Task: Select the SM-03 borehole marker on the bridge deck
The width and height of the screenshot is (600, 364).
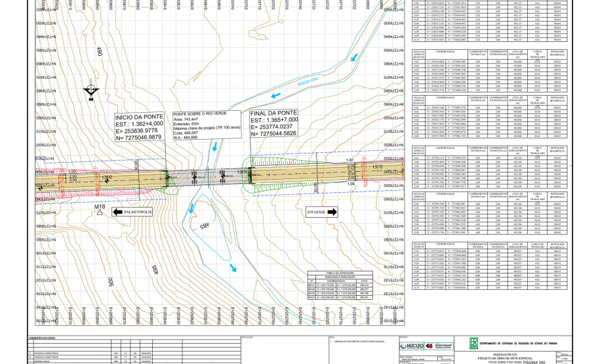Action: click(x=195, y=177)
